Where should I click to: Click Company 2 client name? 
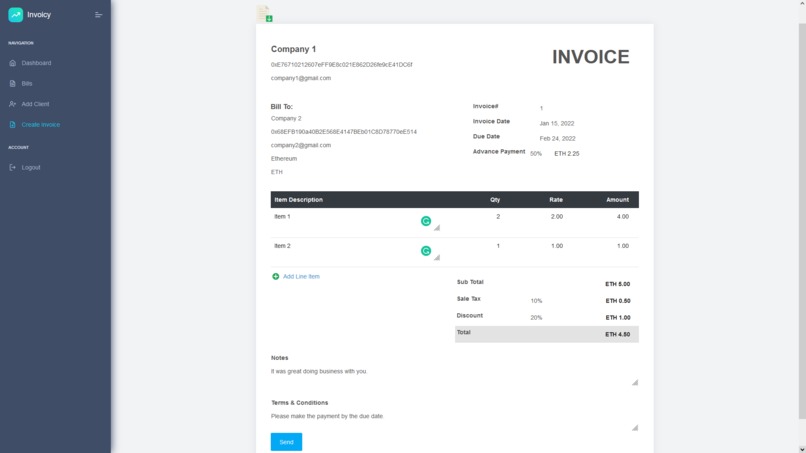click(x=286, y=118)
